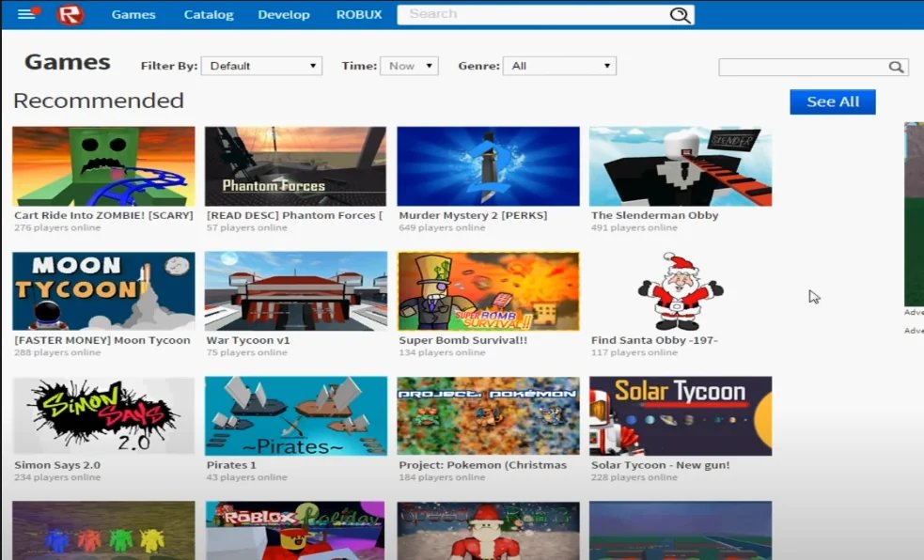This screenshot has width=924, height=560.
Task: Click '134 players online' text
Action: 442,352
